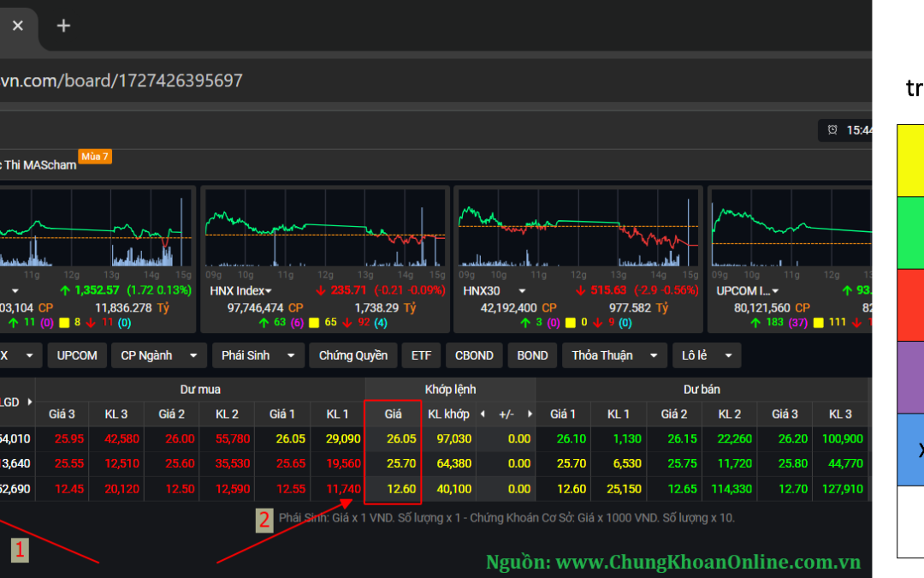
Task: Click the browser address bar URL
Action: point(121,80)
